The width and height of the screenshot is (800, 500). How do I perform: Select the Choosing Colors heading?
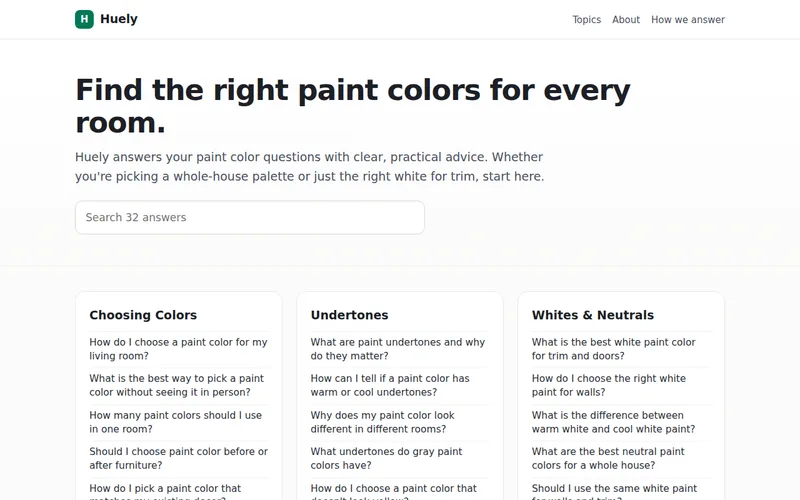[143, 315]
